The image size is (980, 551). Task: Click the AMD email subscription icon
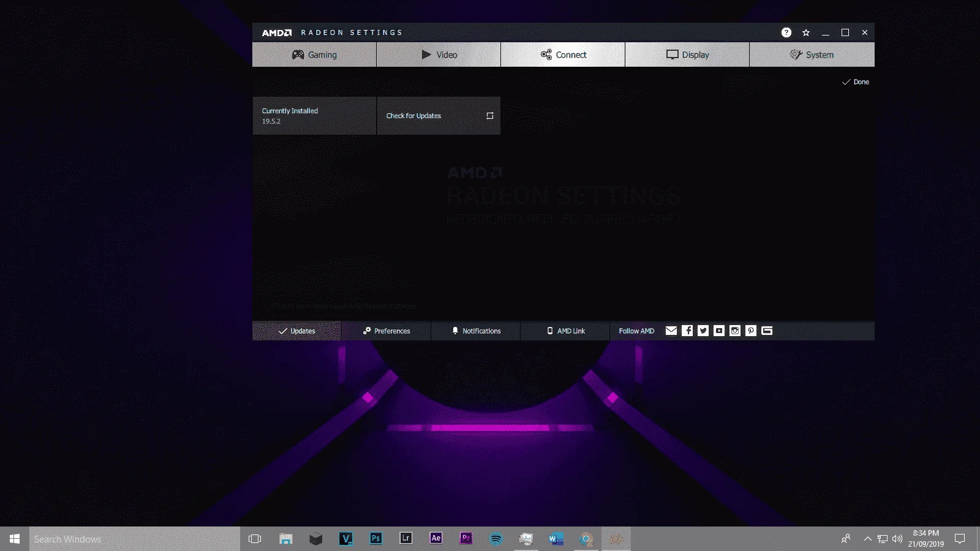pos(671,331)
